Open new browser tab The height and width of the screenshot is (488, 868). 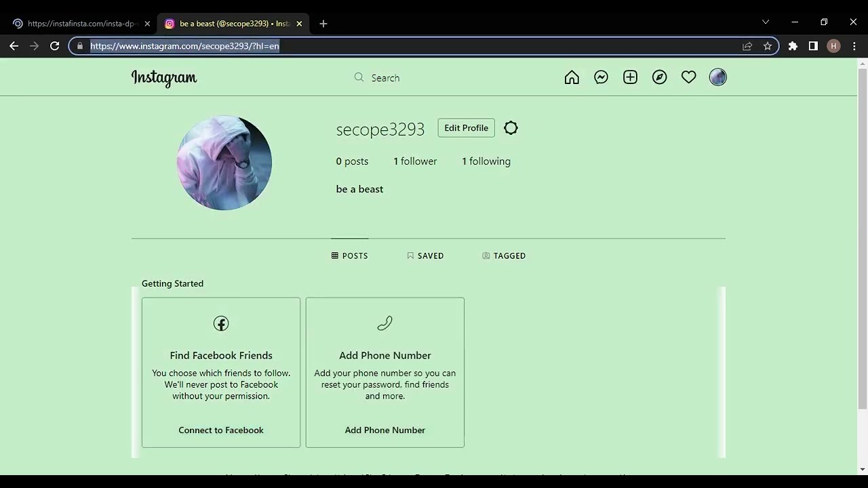pyautogui.click(x=323, y=24)
